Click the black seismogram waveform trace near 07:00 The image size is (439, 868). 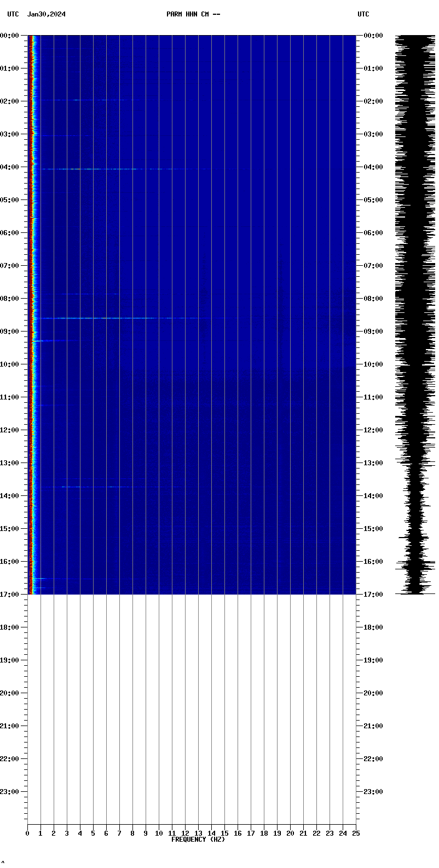416,266
